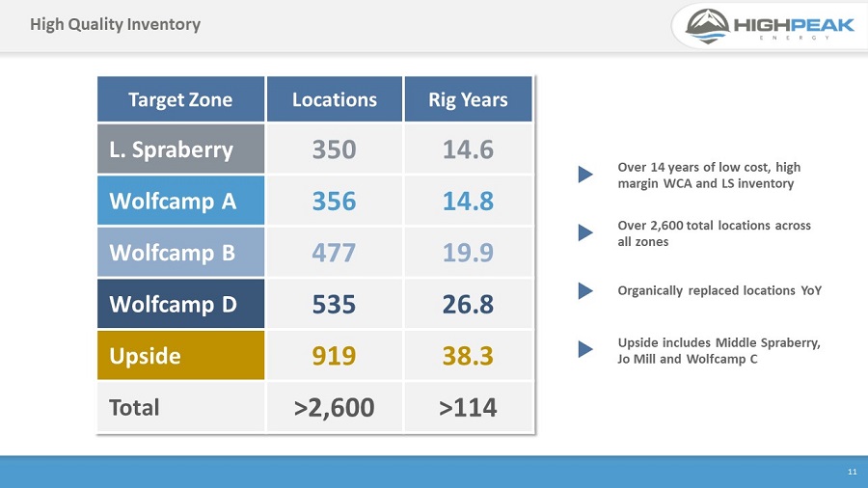
Task: Select the "Locations" column header
Action: [335, 99]
